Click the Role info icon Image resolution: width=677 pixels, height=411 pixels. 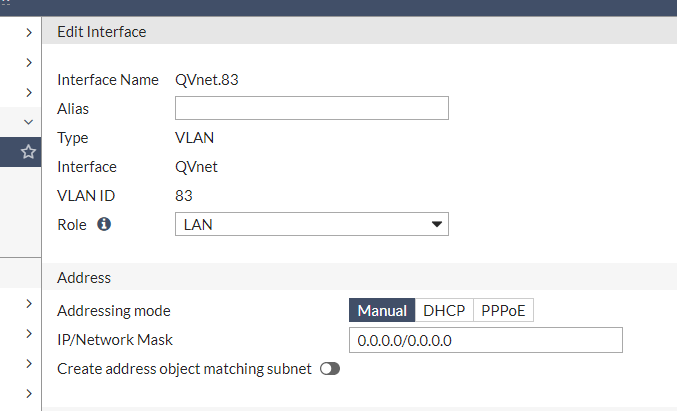(x=103, y=224)
